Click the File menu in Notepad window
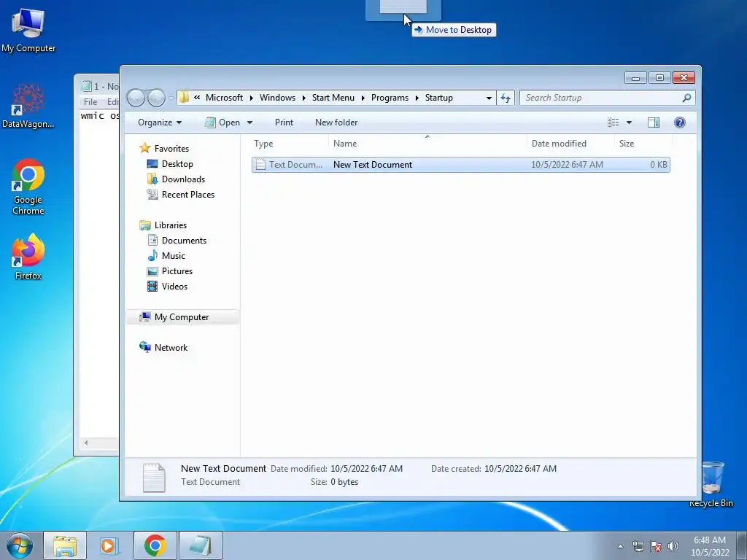This screenshot has width=747, height=560. [90, 102]
